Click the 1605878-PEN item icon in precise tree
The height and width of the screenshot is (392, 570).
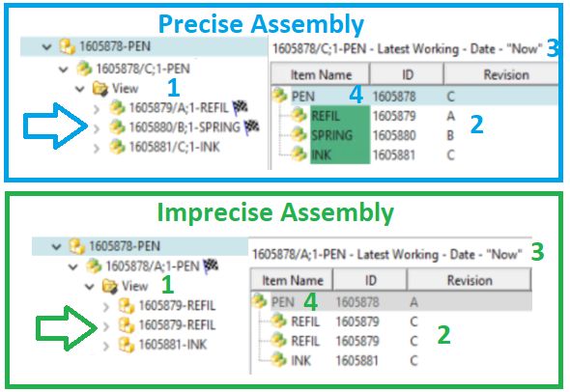(68, 46)
